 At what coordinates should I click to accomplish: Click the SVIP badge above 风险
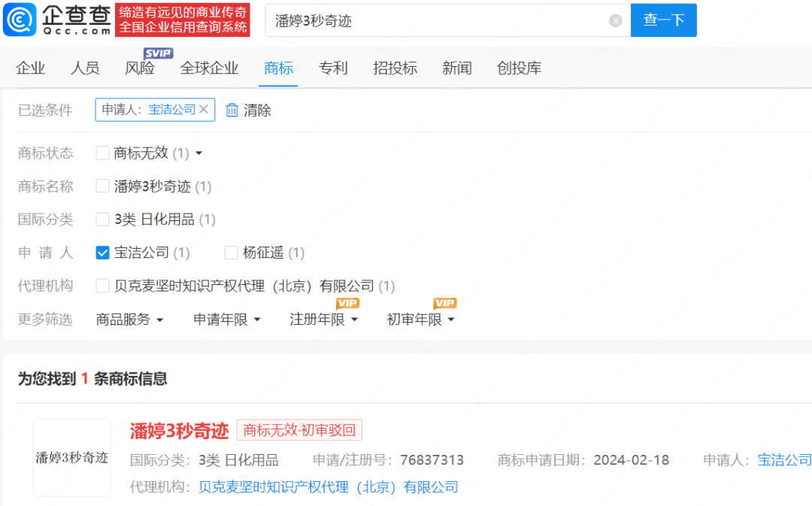point(158,53)
